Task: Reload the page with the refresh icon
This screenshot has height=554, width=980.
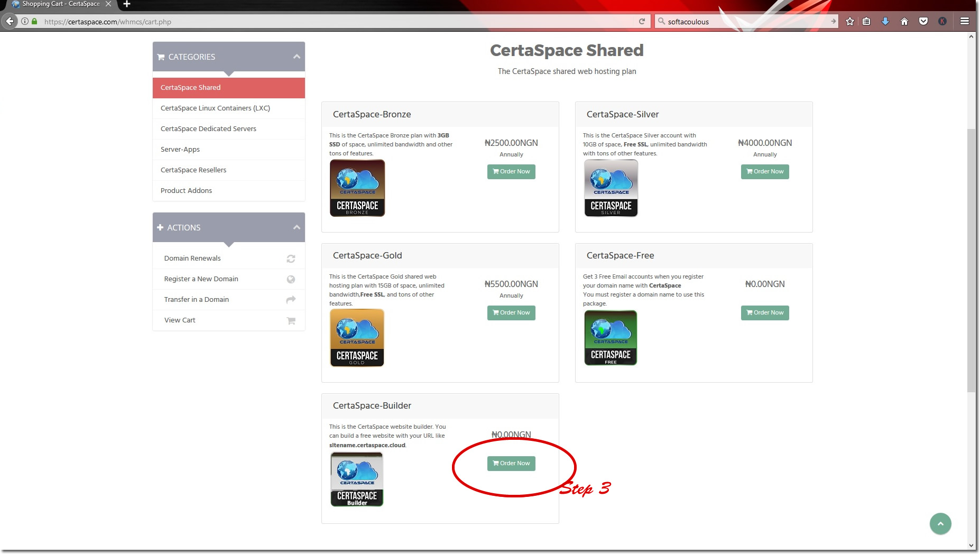Action: [642, 22]
